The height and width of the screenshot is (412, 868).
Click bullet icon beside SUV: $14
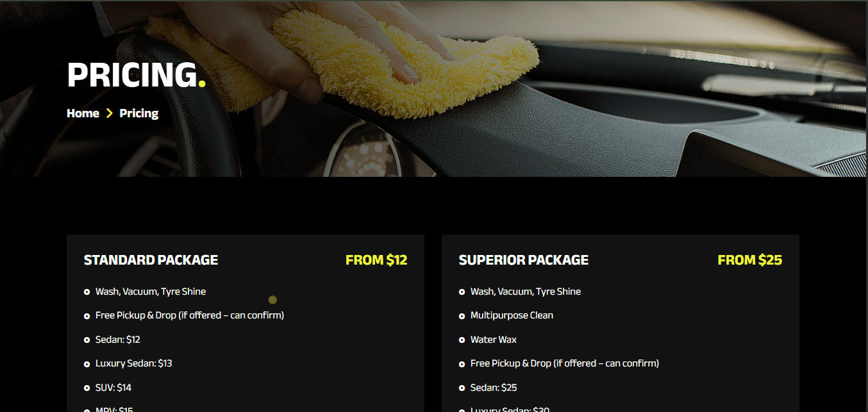(87, 388)
